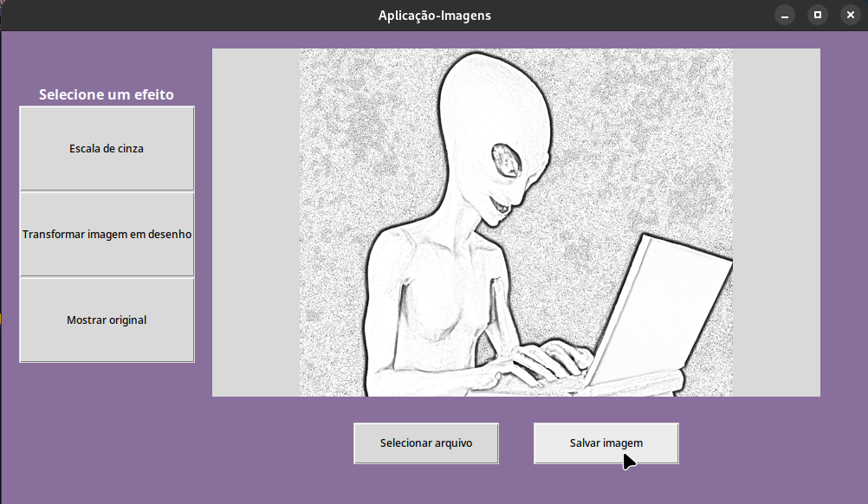Click the alien sketch image preview

(515, 222)
